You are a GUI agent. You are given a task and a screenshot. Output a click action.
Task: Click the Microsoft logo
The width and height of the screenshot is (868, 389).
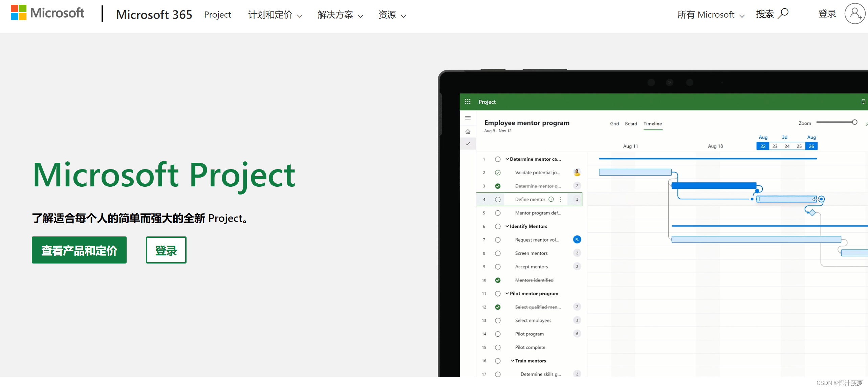(x=47, y=13)
